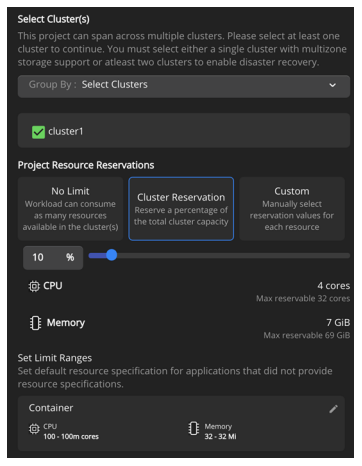Viewport: 362px width, 466px height.
Task: Click the reservation percentage slider handle
Action: coord(112,255)
